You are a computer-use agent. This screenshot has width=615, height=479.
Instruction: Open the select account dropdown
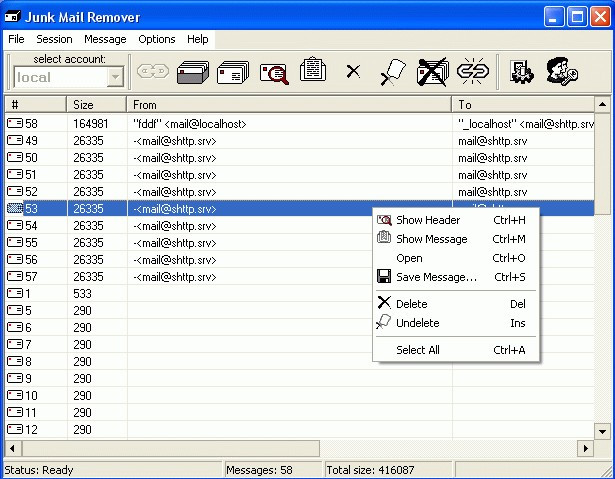click(x=115, y=77)
